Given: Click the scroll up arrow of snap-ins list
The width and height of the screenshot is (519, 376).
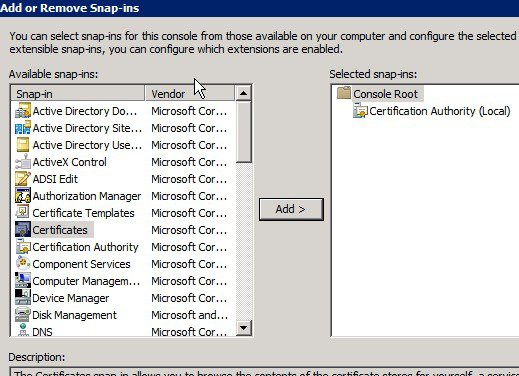Looking at the screenshot, I should click(x=243, y=93).
